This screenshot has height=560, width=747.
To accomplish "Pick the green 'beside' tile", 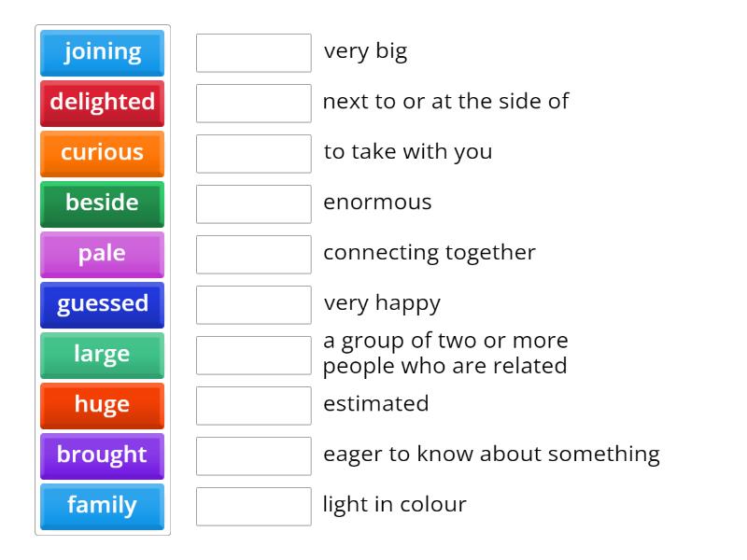I will [x=101, y=203].
